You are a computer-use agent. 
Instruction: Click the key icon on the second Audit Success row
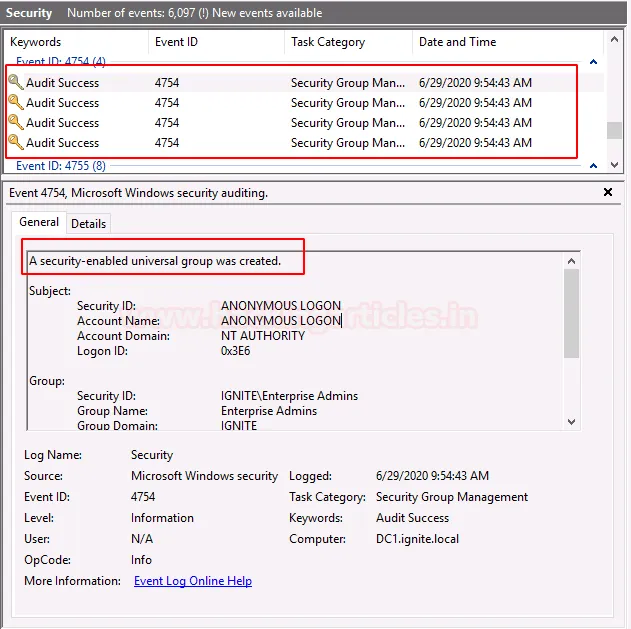click(16, 103)
